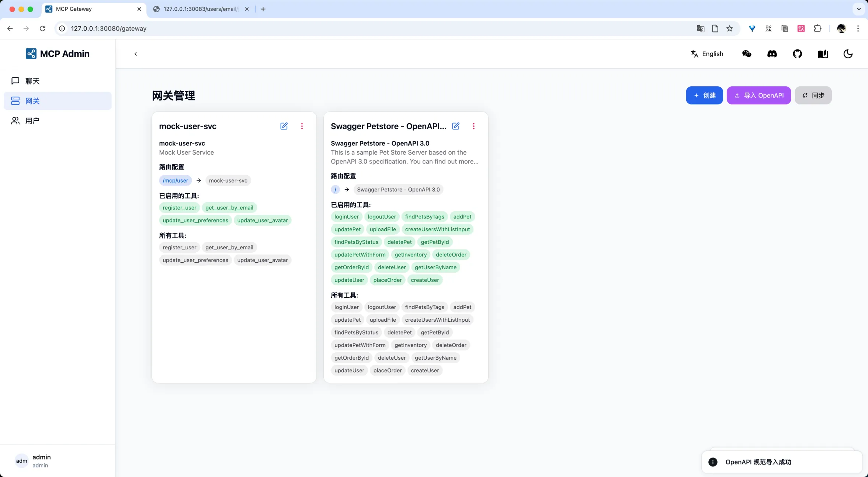Open mock-user-svc more options menu
Image resolution: width=868 pixels, height=477 pixels.
[x=302, y=126]
